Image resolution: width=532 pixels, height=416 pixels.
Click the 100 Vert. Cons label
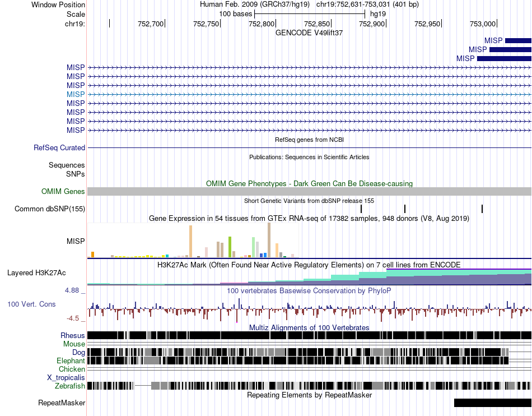point(31,304)
